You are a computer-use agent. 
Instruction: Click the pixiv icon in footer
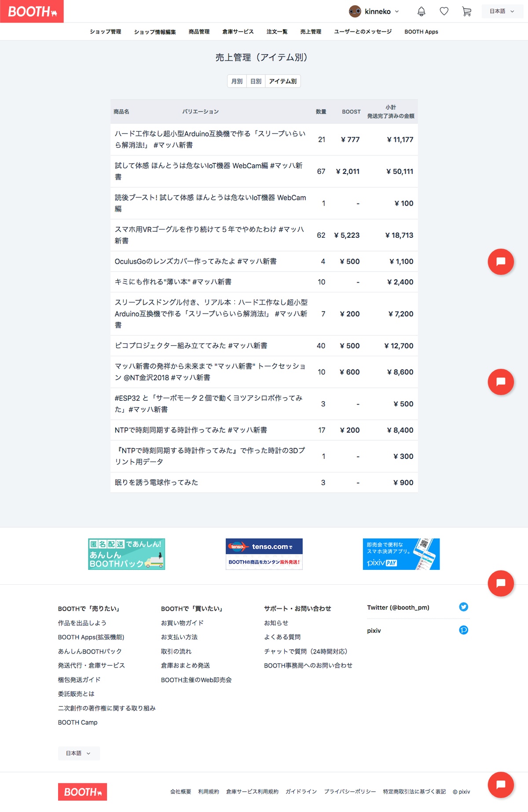click(x=463, y=630)
